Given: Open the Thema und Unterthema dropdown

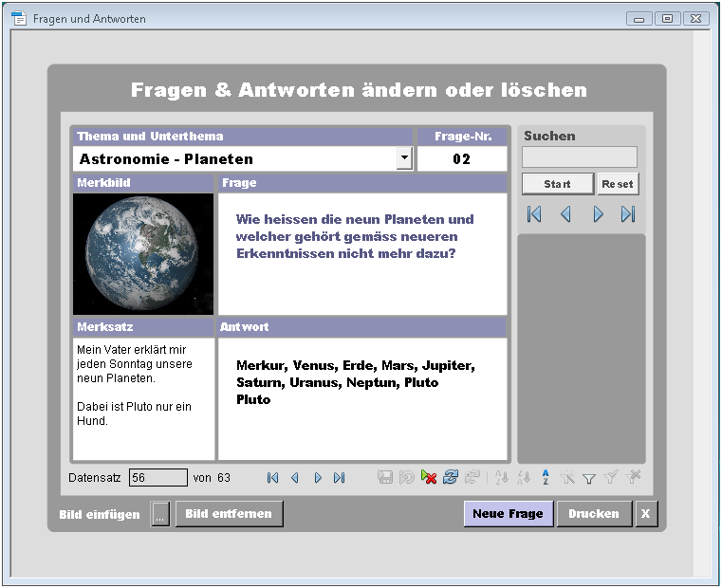Looking at the screenshot, I should pyautogui.click(x=404, y=158).
